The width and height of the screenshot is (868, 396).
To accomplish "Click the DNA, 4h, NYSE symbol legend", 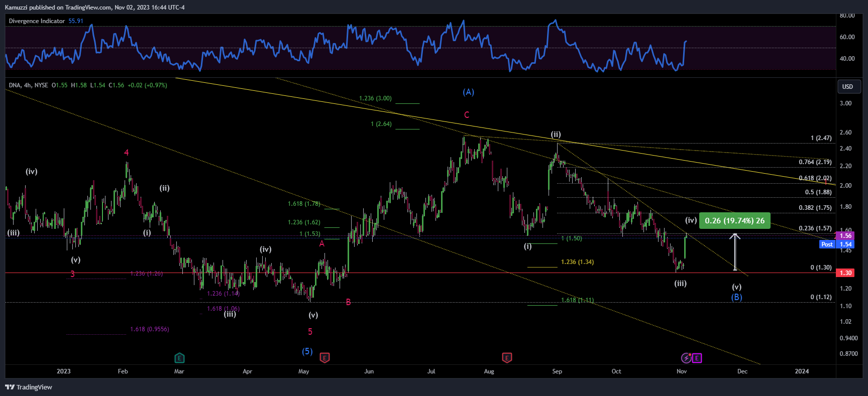I will tap(29, 85).
